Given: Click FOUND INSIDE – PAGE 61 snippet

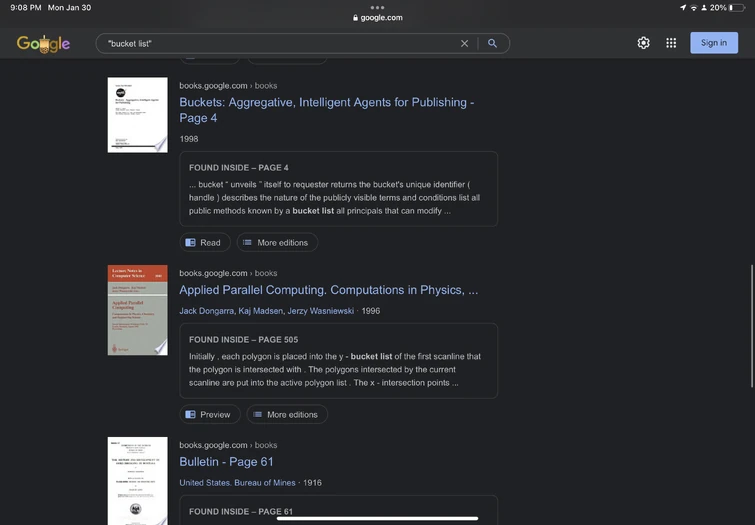Looking at the screenshot, I should (338, 511).
